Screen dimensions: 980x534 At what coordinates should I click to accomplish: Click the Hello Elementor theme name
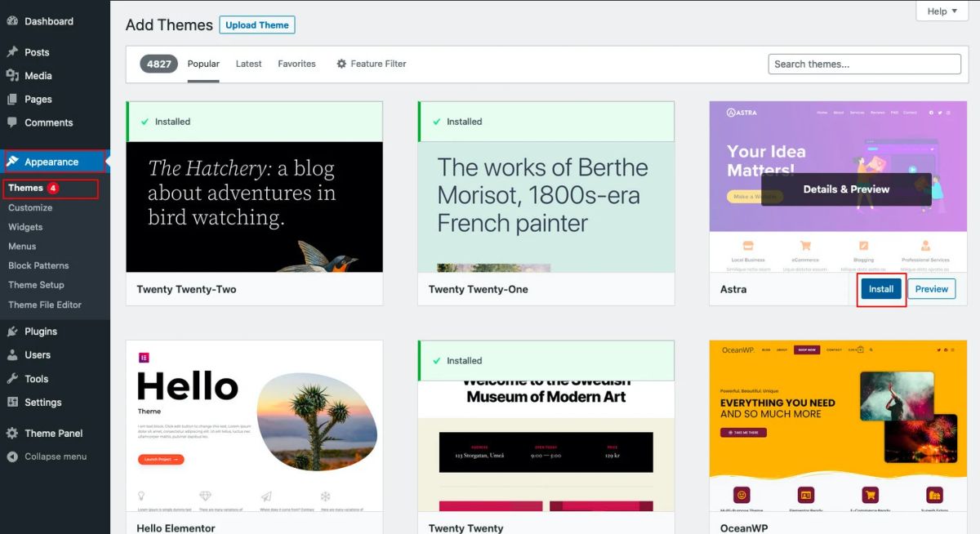pos(176,528)
